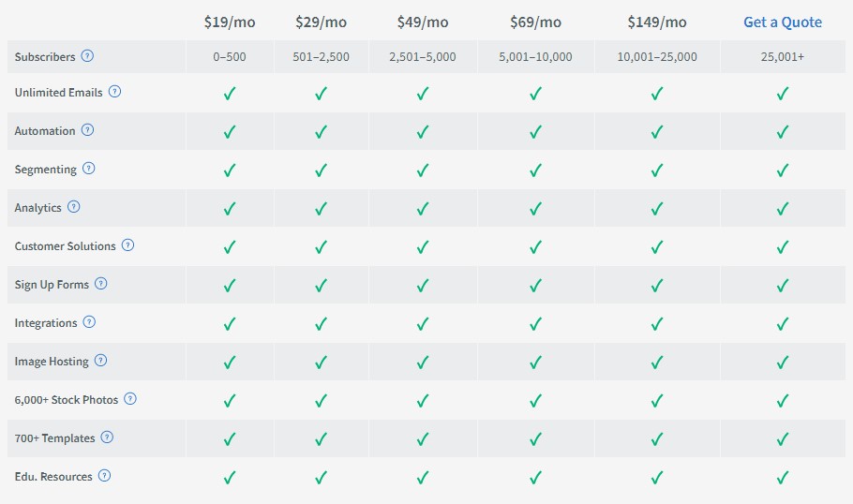This screenshot has height=504, width=853.
Task: Click the 2,501–5,000 subscribers cell
Action: (x=423, y=56)
